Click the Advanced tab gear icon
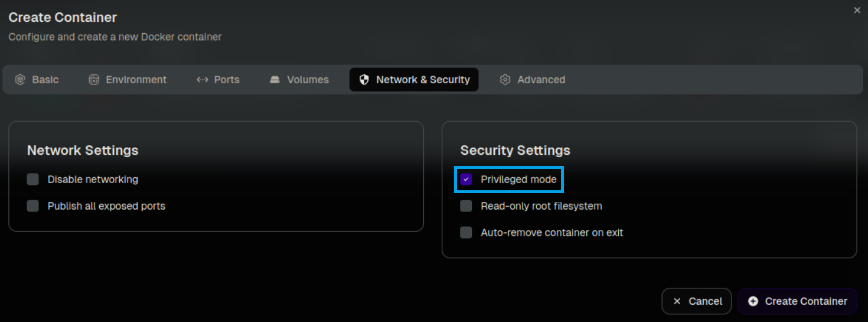 [505, 80]
